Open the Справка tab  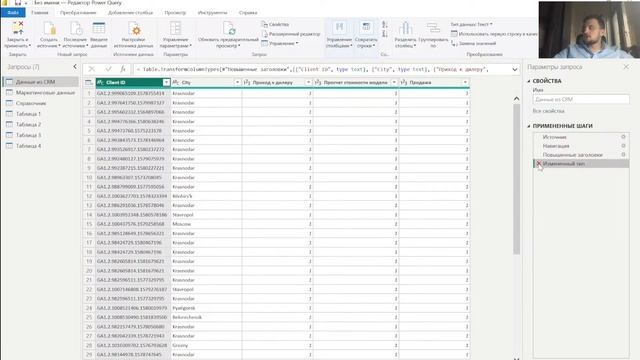248,13
